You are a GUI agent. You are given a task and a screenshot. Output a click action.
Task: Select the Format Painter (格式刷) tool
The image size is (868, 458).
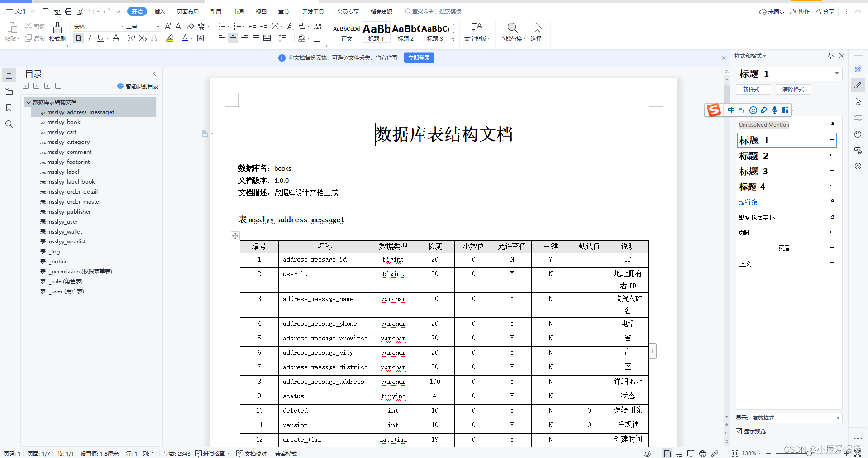[x=57, y=32]
